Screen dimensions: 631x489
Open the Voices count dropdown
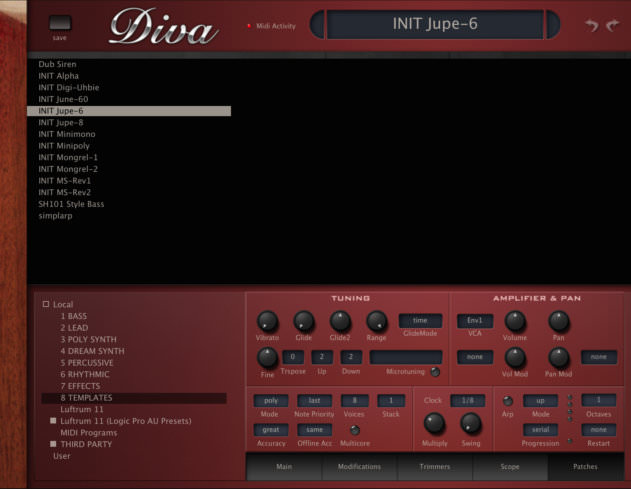click(355, 400)
